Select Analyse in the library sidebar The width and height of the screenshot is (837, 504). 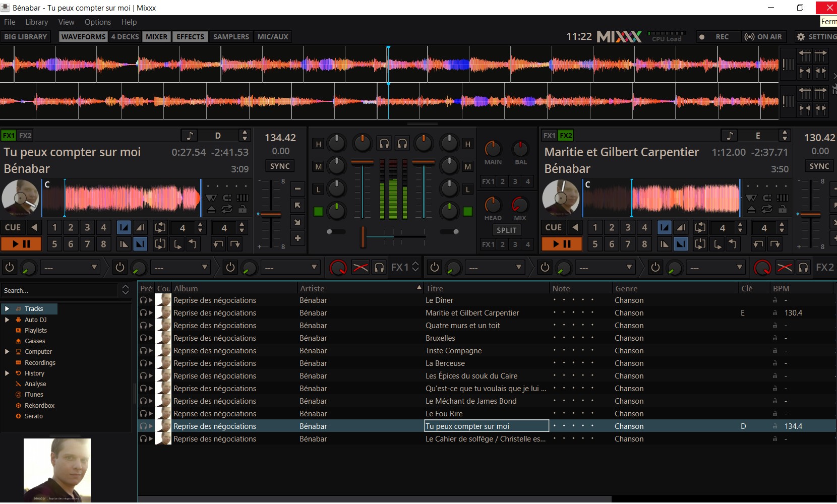coord(35,384)
